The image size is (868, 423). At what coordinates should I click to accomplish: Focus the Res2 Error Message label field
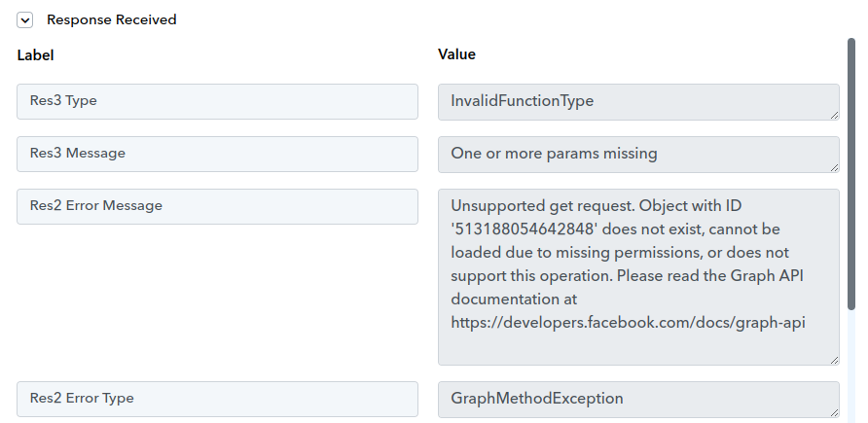(218, 207)
